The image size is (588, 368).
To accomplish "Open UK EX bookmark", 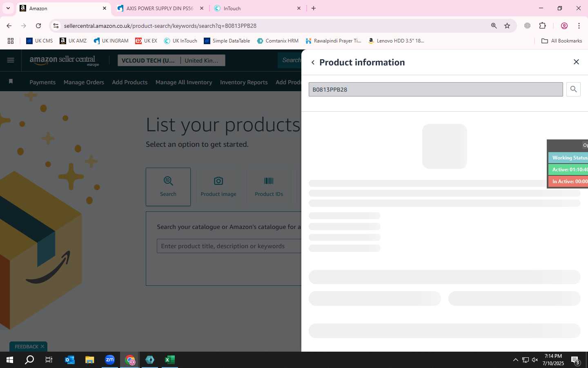I will coord(146,41).
